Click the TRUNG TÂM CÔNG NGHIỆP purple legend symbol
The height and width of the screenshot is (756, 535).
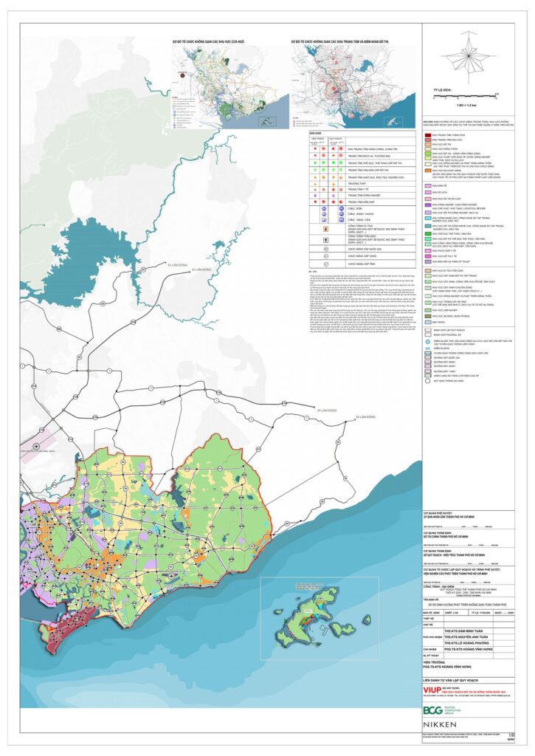(334, 195)
